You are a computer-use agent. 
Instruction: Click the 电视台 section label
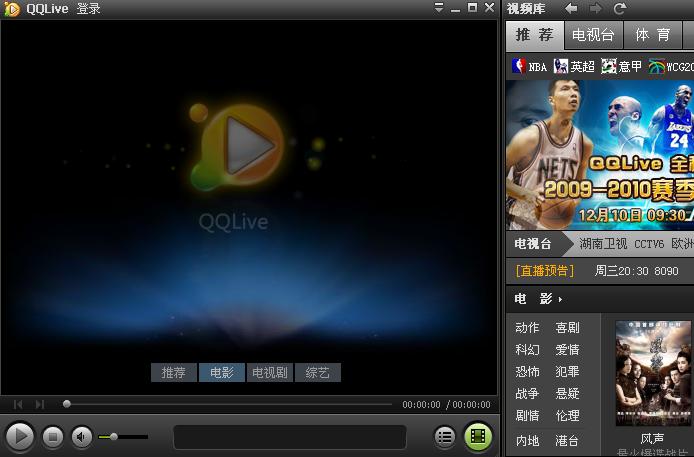(x=533, y=243)
